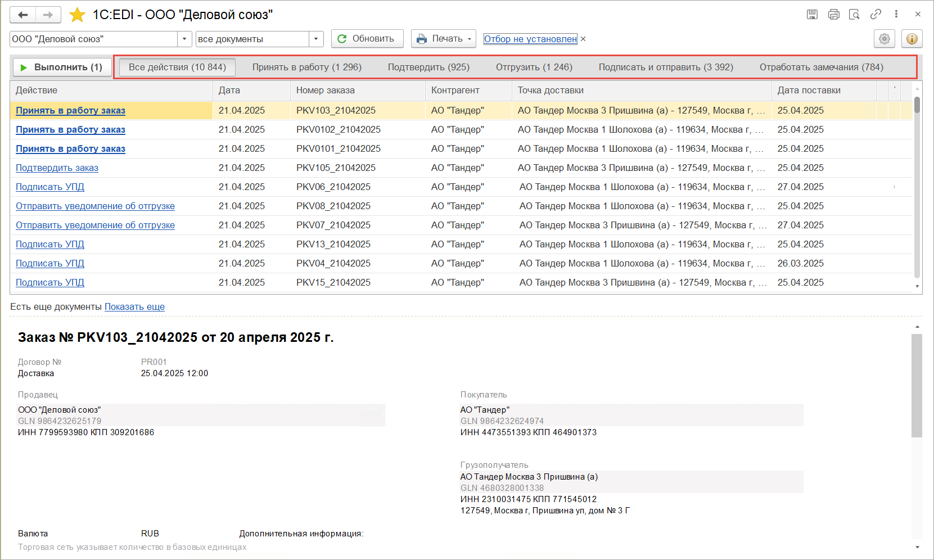Expand the organization dropdown ООО "Деловой союз"

click(184, 39)
